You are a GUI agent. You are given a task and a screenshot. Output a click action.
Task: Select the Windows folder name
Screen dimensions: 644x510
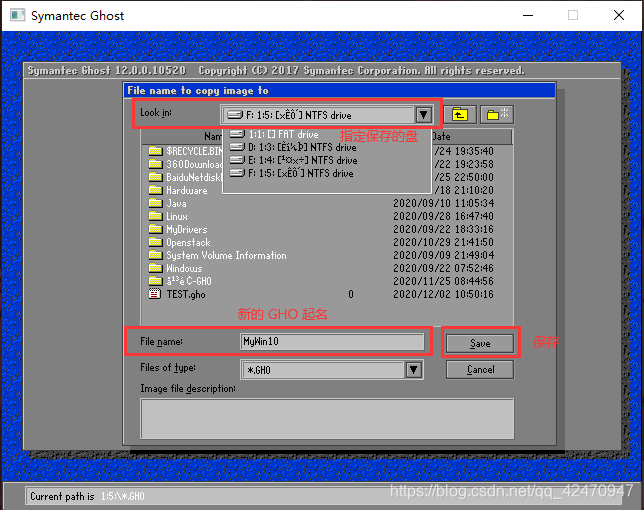(184, 269)
